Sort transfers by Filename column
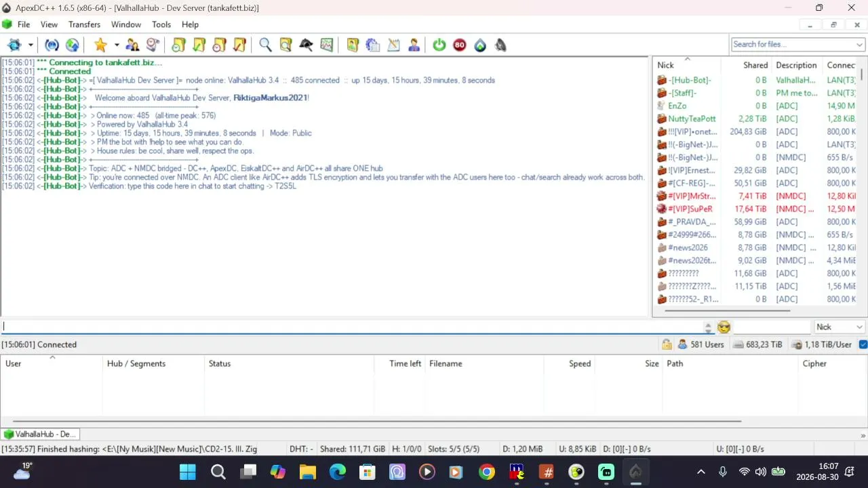The height and width of the screenshot is (488, 868). tap(484, 363)
